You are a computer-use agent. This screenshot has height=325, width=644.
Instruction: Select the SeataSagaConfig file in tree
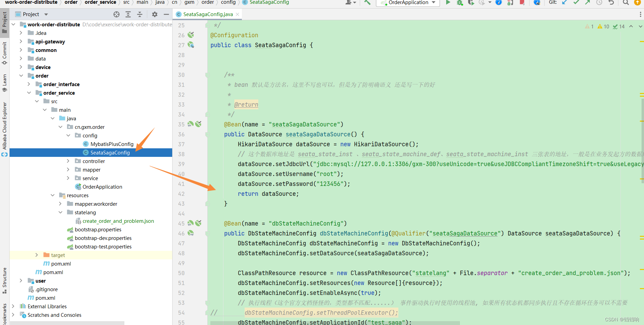click(x=110, y=152)
